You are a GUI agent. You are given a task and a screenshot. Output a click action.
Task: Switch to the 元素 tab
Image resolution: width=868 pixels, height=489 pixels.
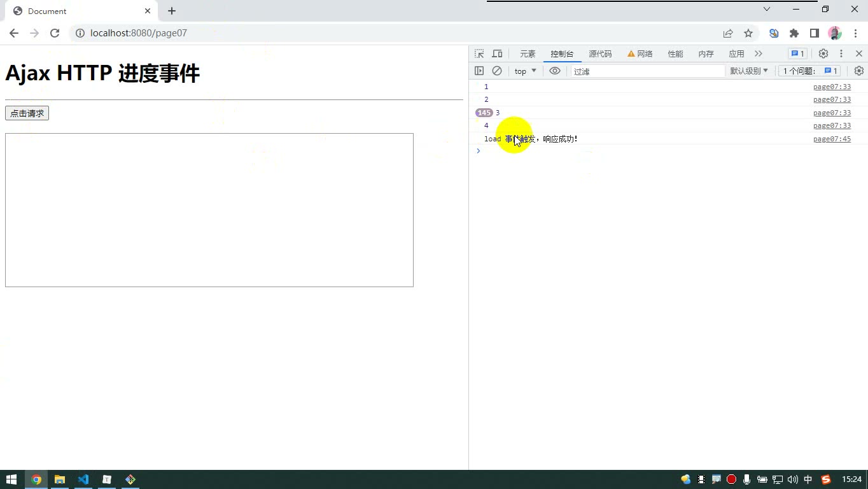click(528, 54)
